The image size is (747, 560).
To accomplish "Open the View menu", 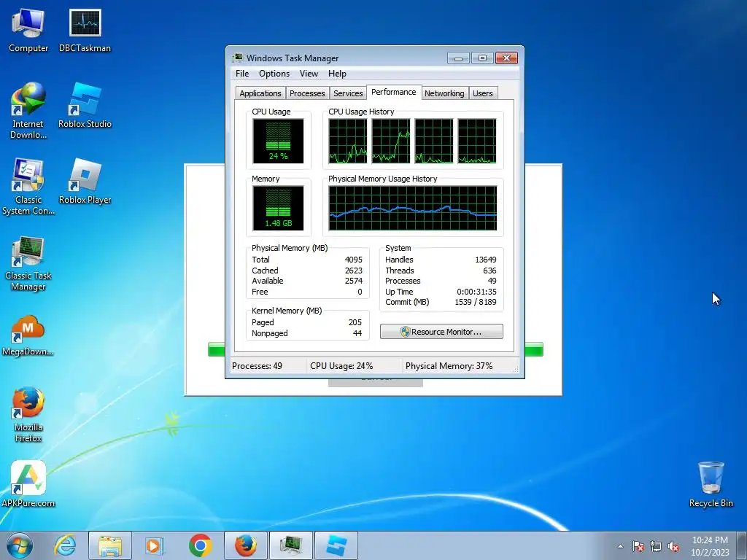I will click(309, 74).
